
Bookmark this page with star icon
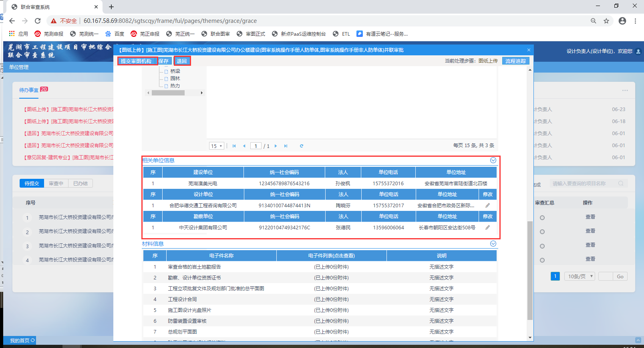(606, 21)
